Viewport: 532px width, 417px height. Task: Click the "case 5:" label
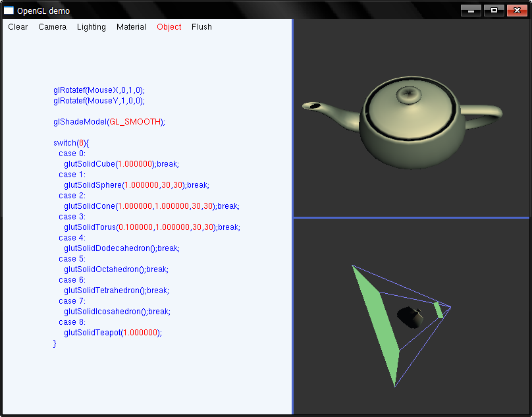(x=72, y=259)
